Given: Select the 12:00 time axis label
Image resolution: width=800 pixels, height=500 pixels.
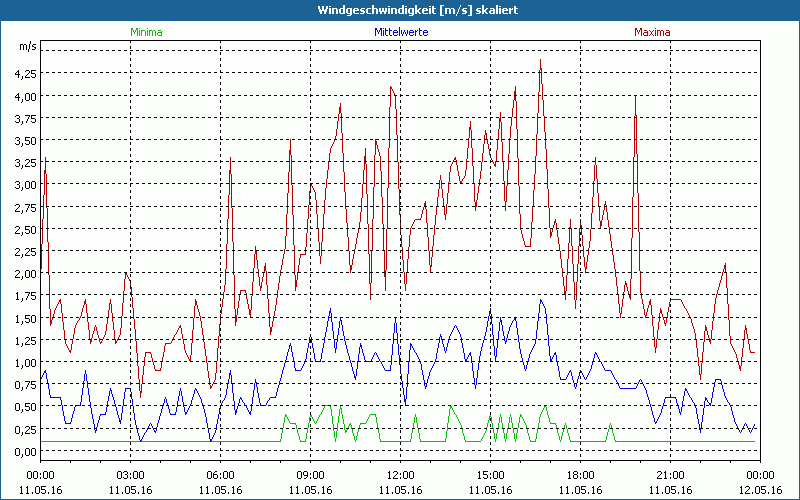Looking at the screenshot, I should pyautogui.click(x=401, y=475).
